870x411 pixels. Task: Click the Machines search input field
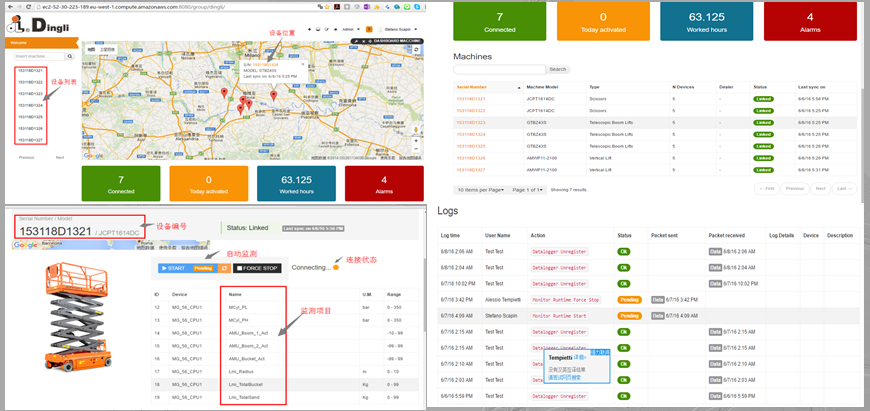tap(498, 69)
